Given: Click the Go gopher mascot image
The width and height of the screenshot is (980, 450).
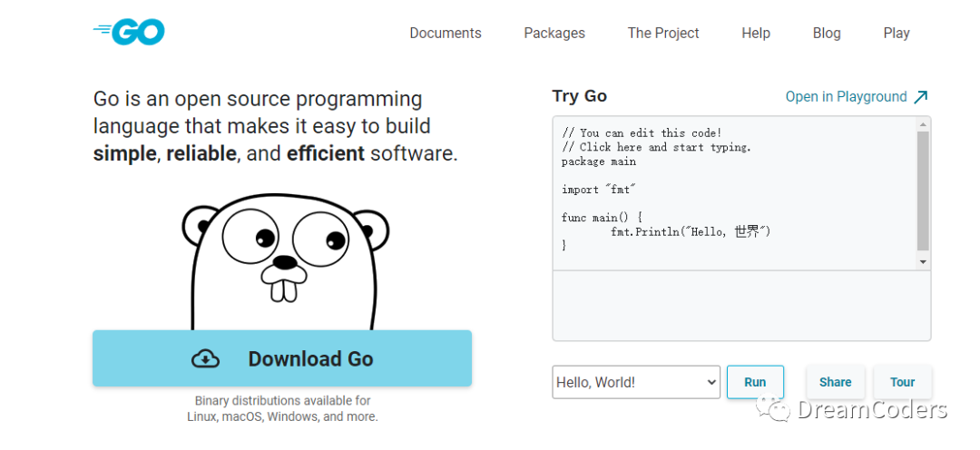Looking at the screenshot, I should tap(285, 262).
